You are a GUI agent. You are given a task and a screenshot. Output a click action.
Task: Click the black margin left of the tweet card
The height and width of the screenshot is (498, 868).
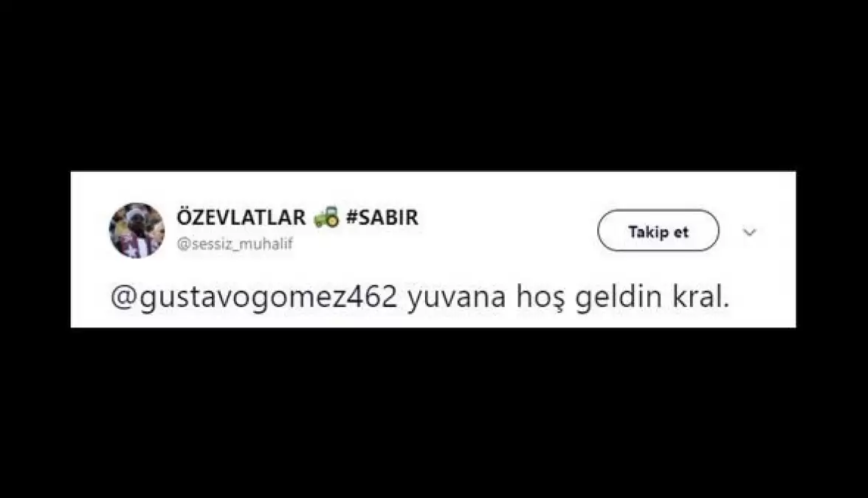click(x=35, y=249)
